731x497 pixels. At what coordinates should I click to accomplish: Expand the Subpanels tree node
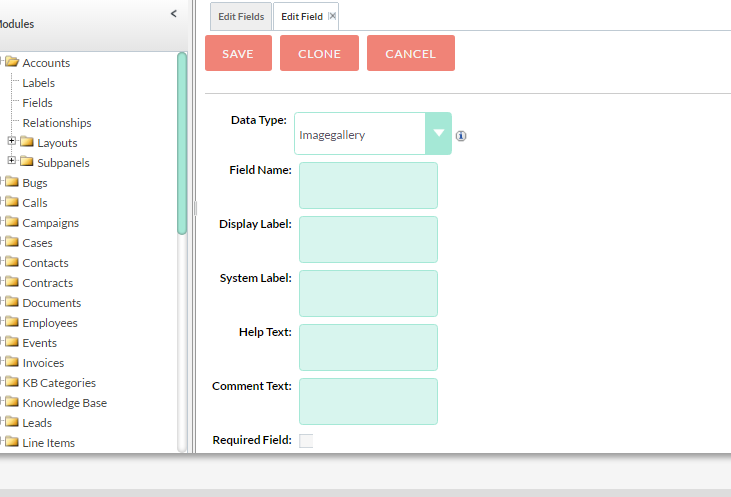point(12,160)
